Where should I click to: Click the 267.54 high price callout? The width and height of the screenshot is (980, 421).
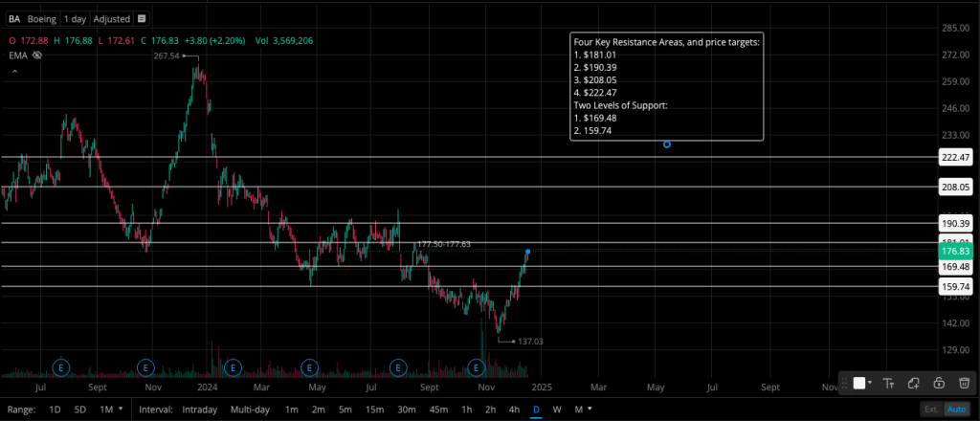click(x=167, y=55)
